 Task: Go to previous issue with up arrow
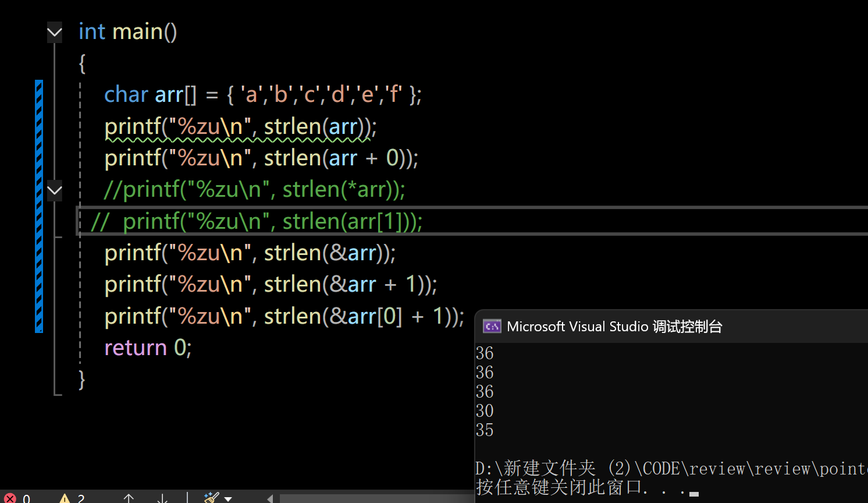(129, 498)
